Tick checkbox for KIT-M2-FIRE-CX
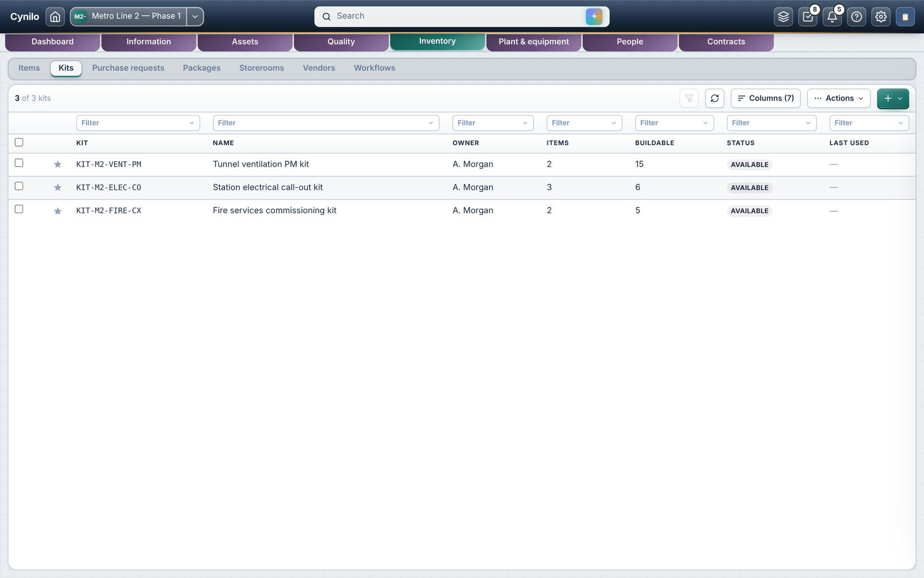The image size is (924, 578). (19, 209)
